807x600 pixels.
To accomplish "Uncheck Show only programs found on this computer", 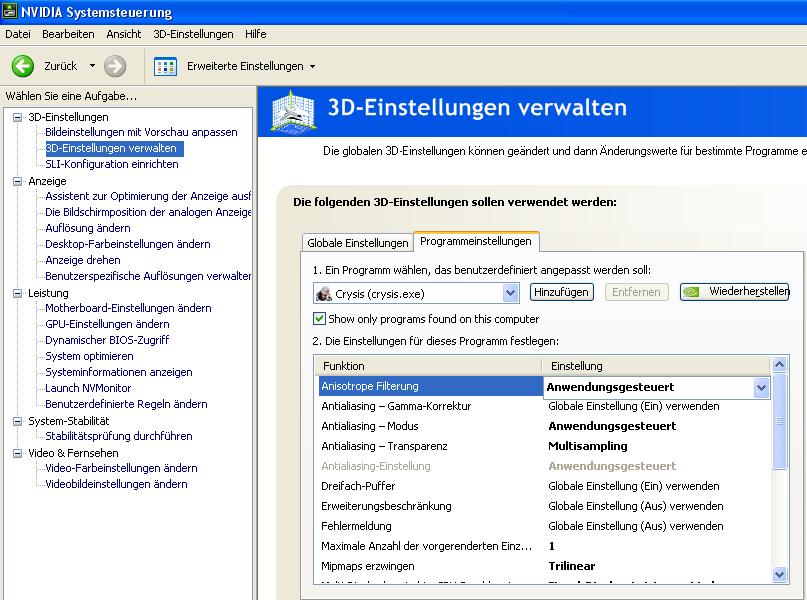I will (x=319, y=319).
